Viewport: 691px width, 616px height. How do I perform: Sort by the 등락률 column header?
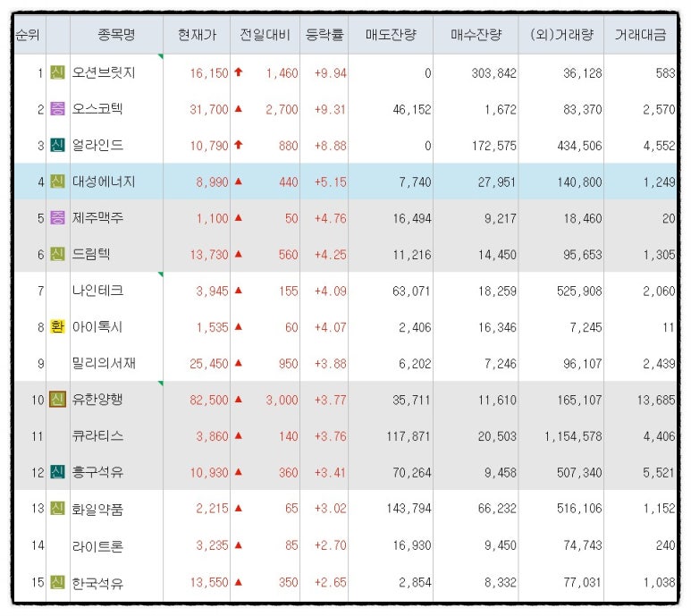click(324, 34)
